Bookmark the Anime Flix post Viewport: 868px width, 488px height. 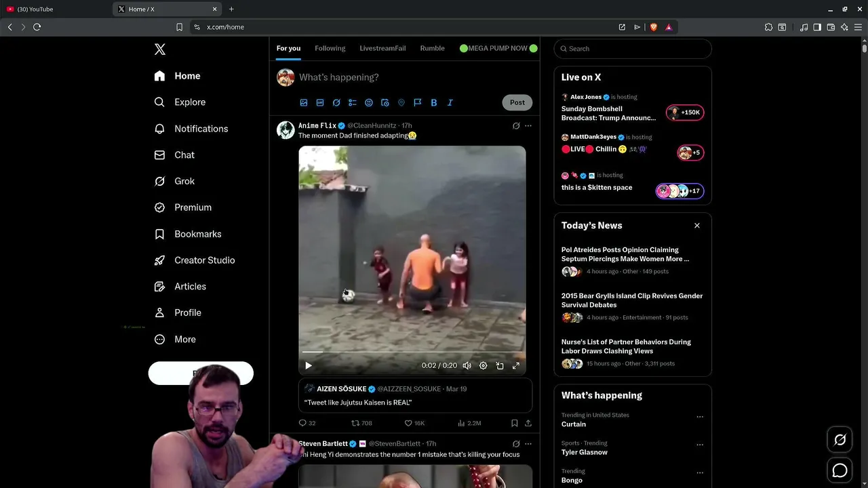[x=515, y=423]
